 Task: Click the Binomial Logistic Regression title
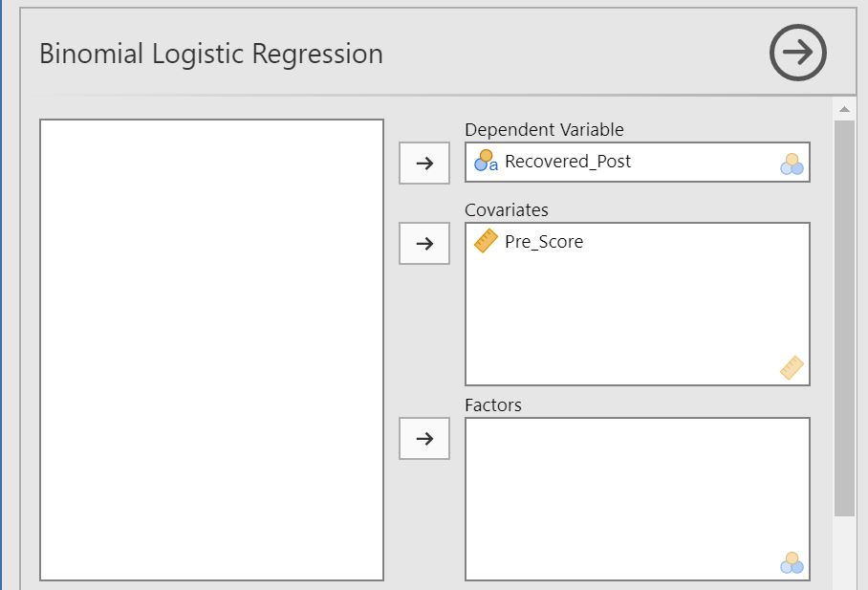210,54
